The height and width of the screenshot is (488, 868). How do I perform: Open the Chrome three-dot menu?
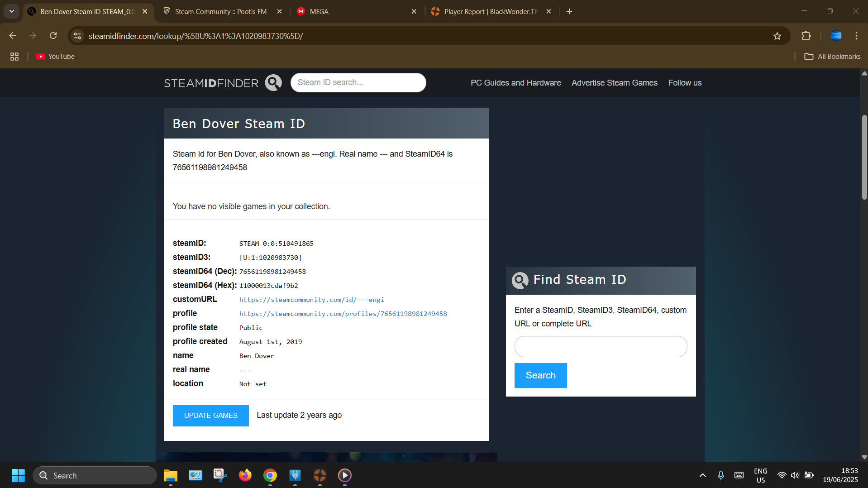pyautogui.click(x=856, y=36)
